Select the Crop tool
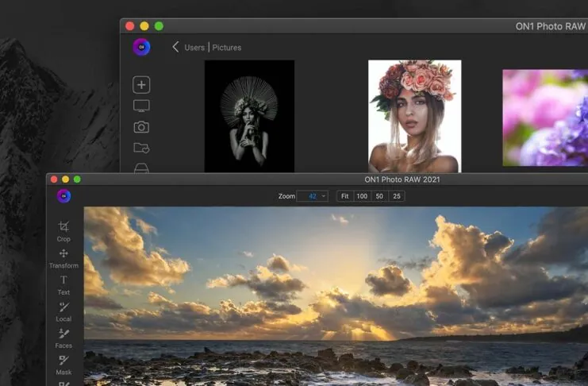The width and height of the screenshot is (588, 386). coord(63,230)
